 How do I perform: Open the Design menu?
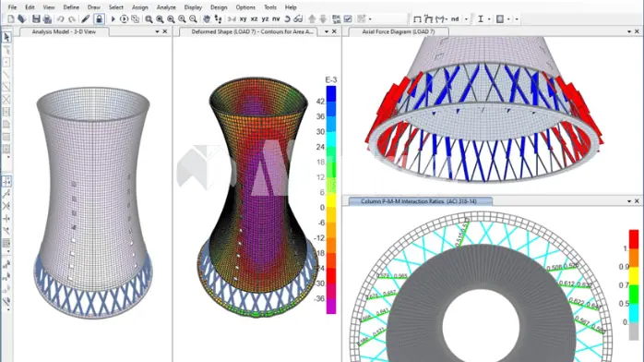click(x=219, y=7)
